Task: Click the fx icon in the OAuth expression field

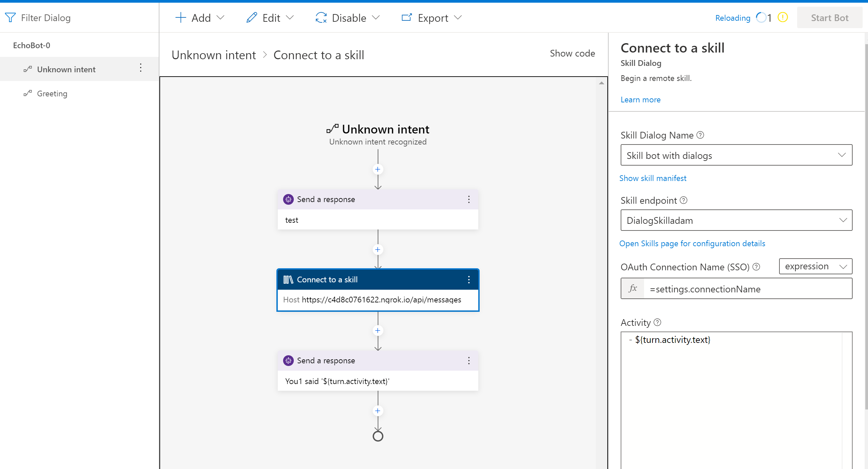Action: (633, 288)
